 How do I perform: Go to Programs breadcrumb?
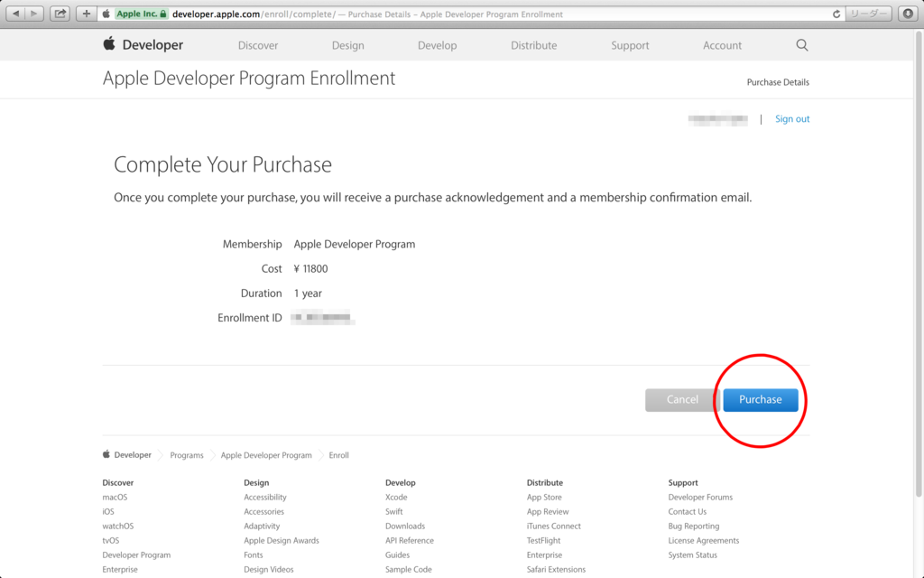pyautogui.click(x=187, y=455)
